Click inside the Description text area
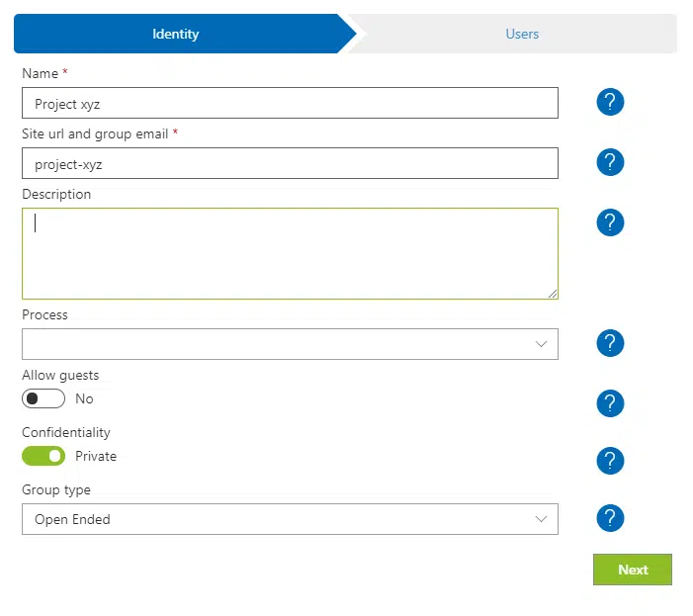The width and height of the screenshot is (693, 616). pyautogui.click(x=289, y=253)
